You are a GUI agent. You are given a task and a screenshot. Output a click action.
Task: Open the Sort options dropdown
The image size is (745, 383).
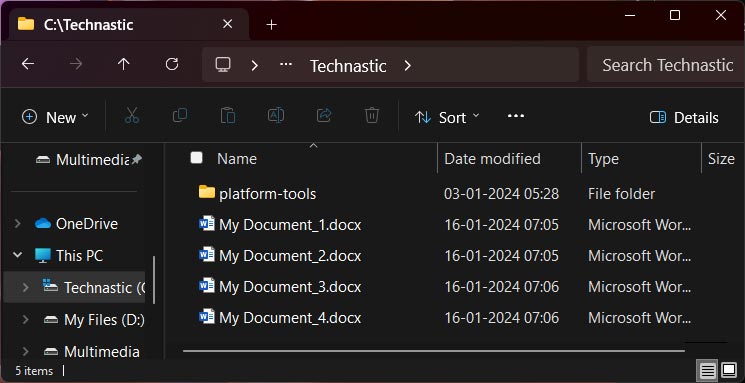tap(447, 117)
